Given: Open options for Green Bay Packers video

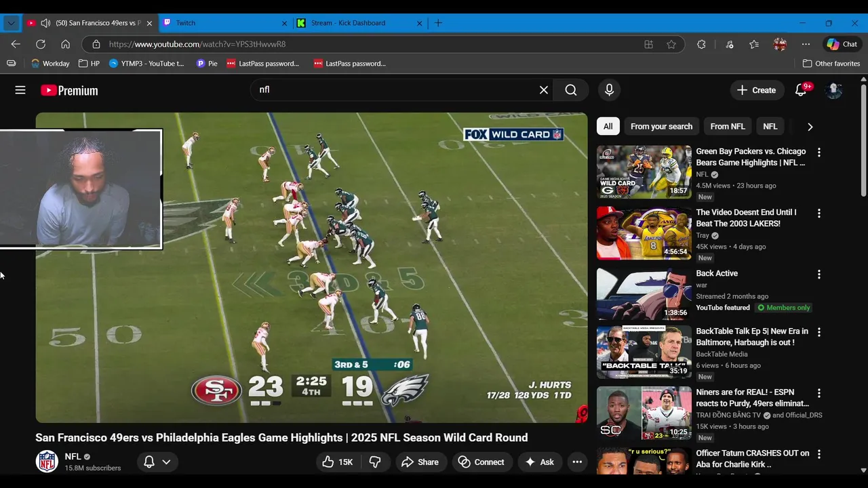Looking at the screenshot, I should (818, 152).
